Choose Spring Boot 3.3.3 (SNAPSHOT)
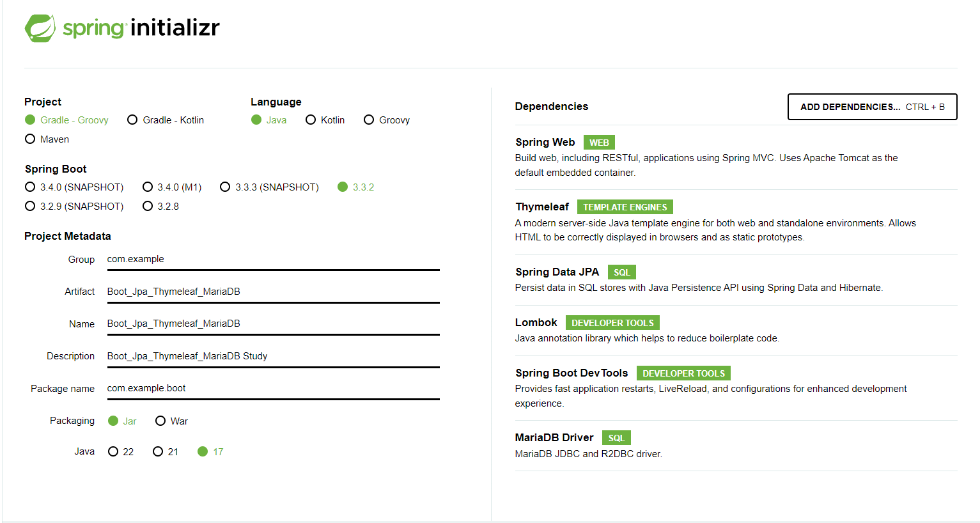 pyautogui.click(x=269, y=187)
